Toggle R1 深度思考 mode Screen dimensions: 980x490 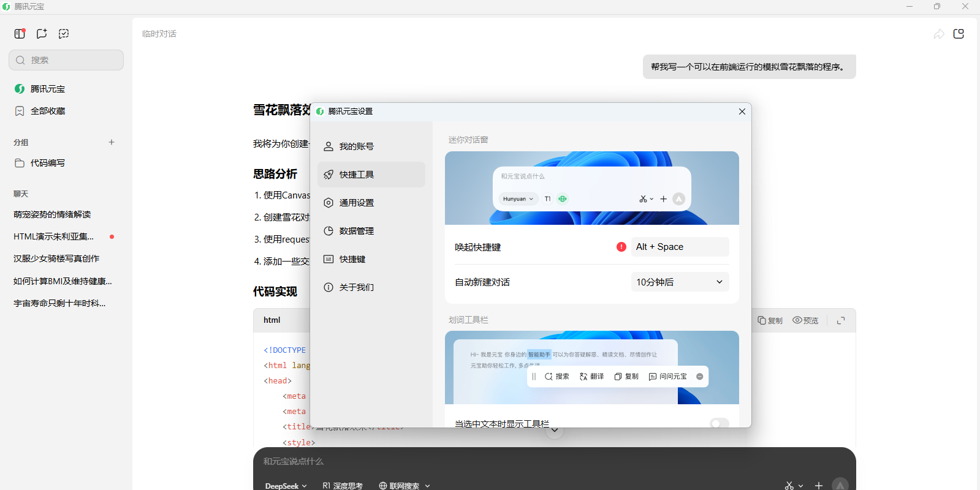[343, 486]
